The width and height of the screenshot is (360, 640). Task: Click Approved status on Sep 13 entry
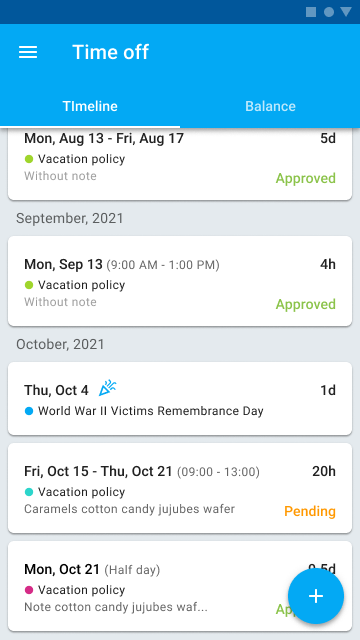pyautogui.click(x=306, y=304)
